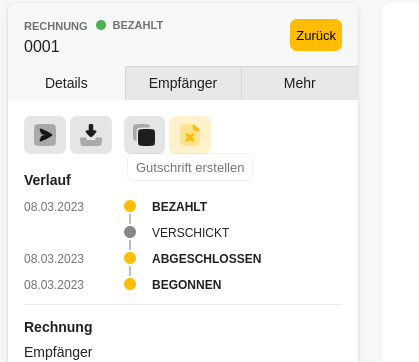Select the BEGONNEN timeline entry
Viewport: 419px width, 362px height.
187,285
